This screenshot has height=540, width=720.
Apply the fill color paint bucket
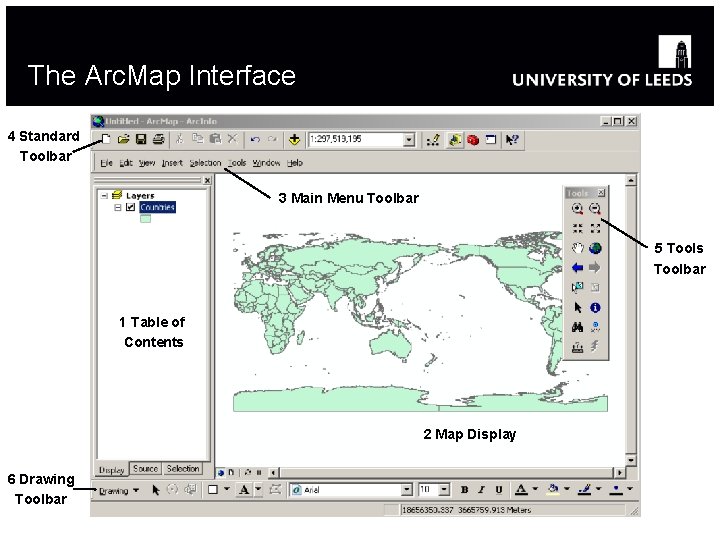[x=553, y=489]
